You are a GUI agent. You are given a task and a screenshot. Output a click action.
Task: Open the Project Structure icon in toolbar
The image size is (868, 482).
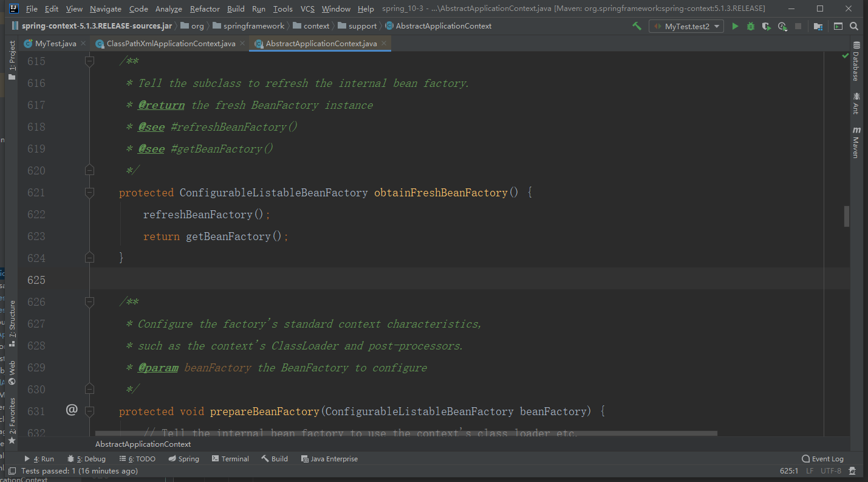(x=818, y=26)
